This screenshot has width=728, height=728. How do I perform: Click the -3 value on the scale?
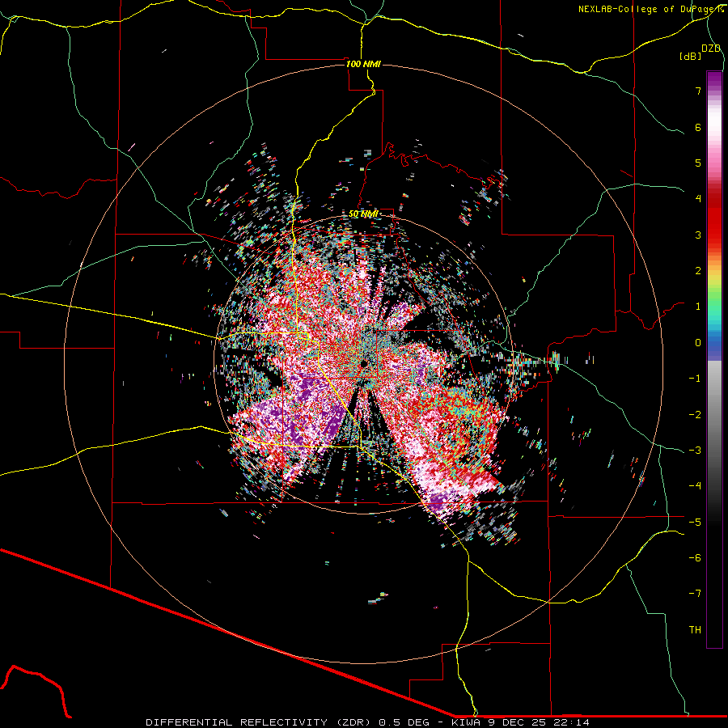tap(695, 451)
